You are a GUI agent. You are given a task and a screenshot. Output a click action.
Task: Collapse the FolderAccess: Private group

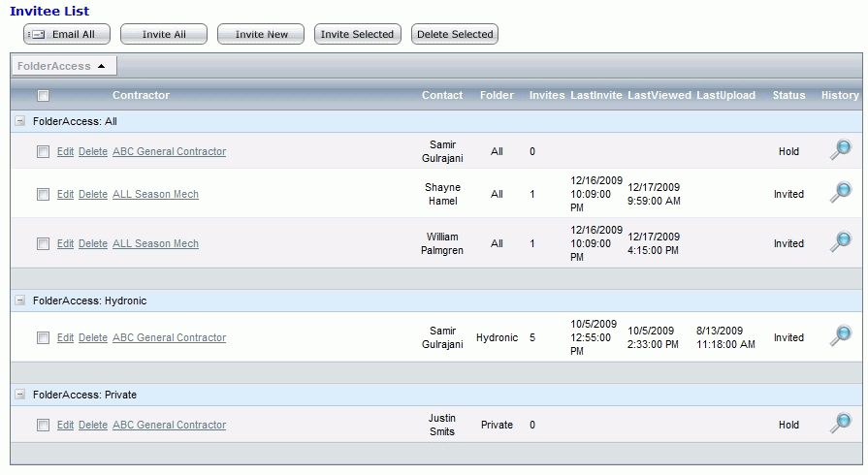(x=20, y=395)
